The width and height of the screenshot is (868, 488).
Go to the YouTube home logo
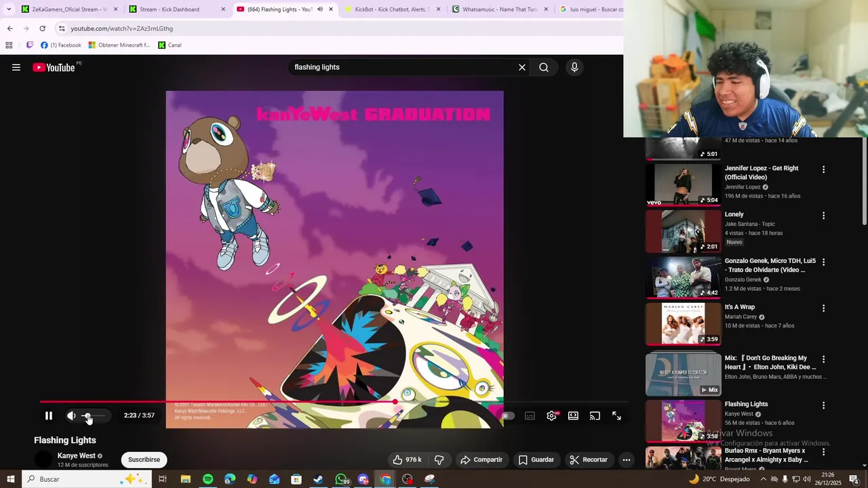click(x=54, y=67)
